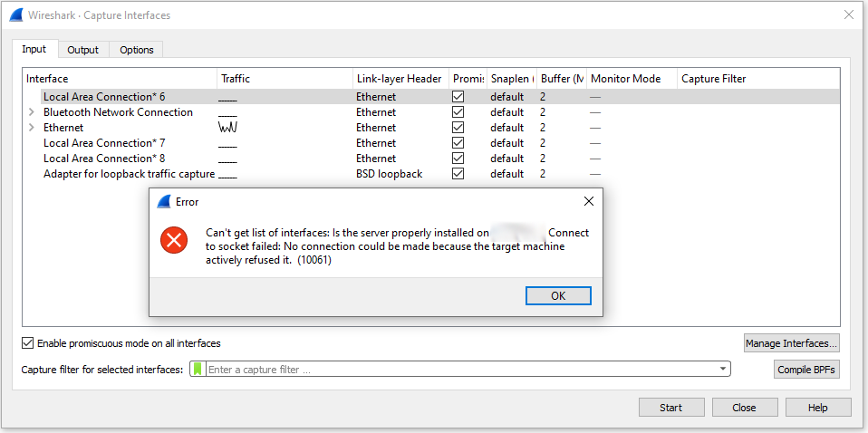The width and height of the screenshot is (868, 433).
Task: Click the Help button
Action: [x=817, y=408]
